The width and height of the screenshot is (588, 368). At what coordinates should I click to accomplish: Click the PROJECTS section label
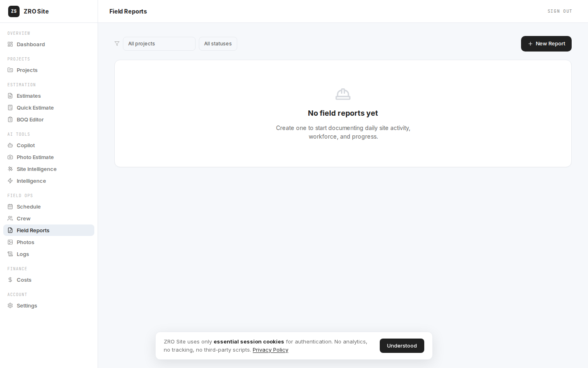point(19,59)
